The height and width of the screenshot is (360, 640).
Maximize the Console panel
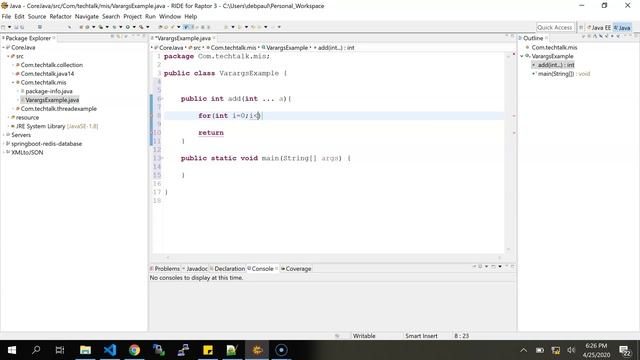513,267
